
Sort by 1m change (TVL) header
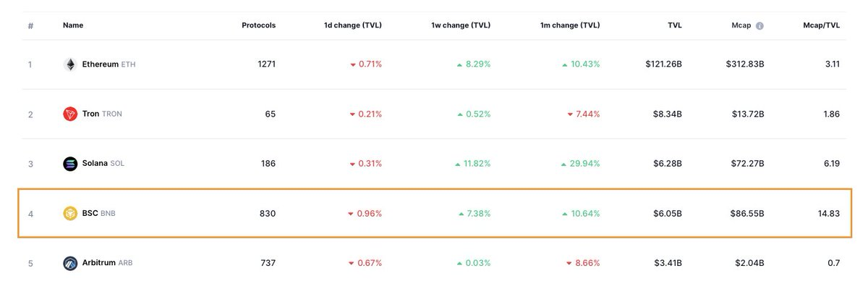569,25
